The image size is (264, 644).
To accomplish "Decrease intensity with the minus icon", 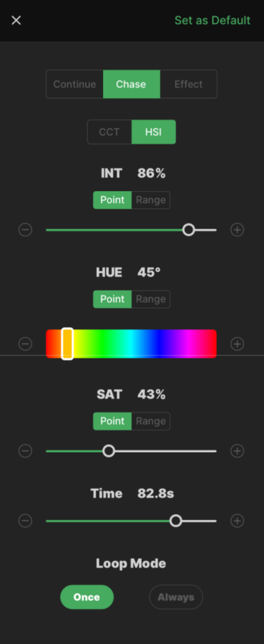I will click(x=25, y=230).
